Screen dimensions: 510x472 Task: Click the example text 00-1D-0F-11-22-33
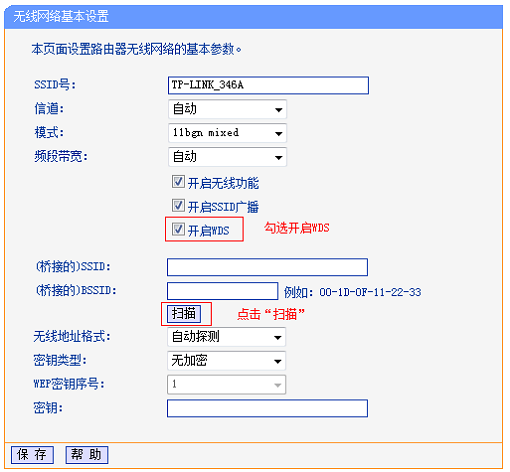[370, 292]
